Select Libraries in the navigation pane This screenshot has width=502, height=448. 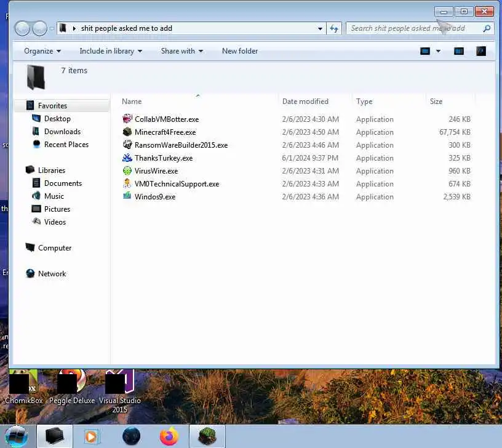(x=51, y=170)
